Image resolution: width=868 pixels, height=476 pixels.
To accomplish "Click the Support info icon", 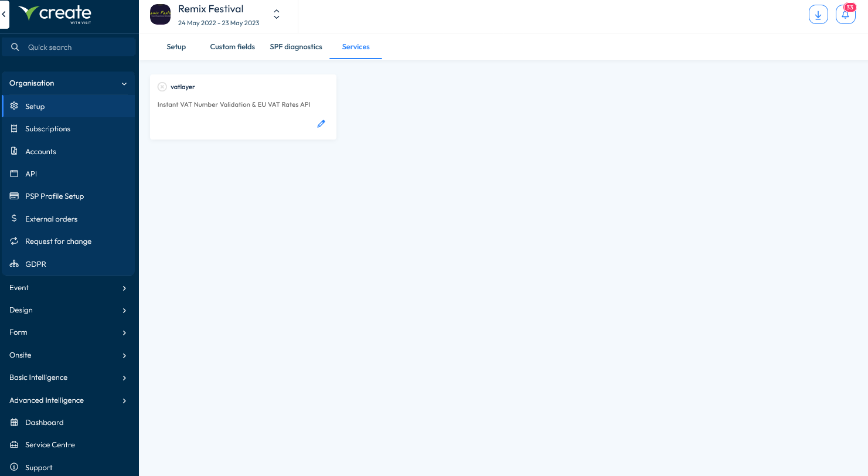I will pyautogui.click(x=15, y=467).
